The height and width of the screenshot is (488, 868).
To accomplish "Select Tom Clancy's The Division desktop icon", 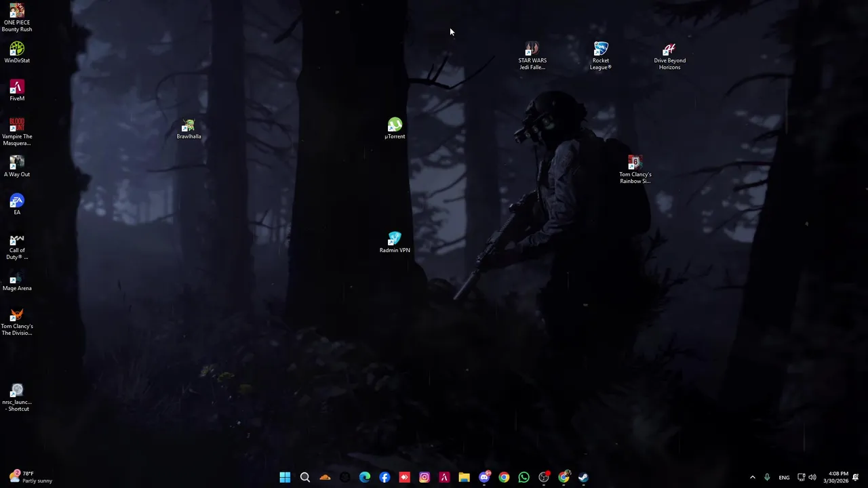I will (17, 321).
